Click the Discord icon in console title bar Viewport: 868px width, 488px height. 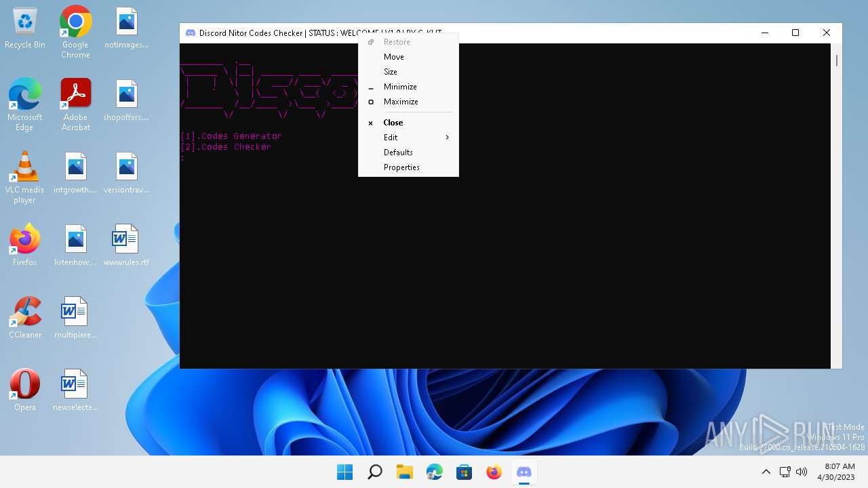[191, 33]
